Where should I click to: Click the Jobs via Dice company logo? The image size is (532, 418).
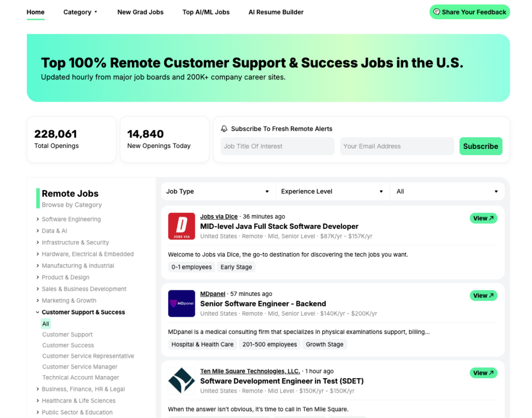(x=181, y=226)
